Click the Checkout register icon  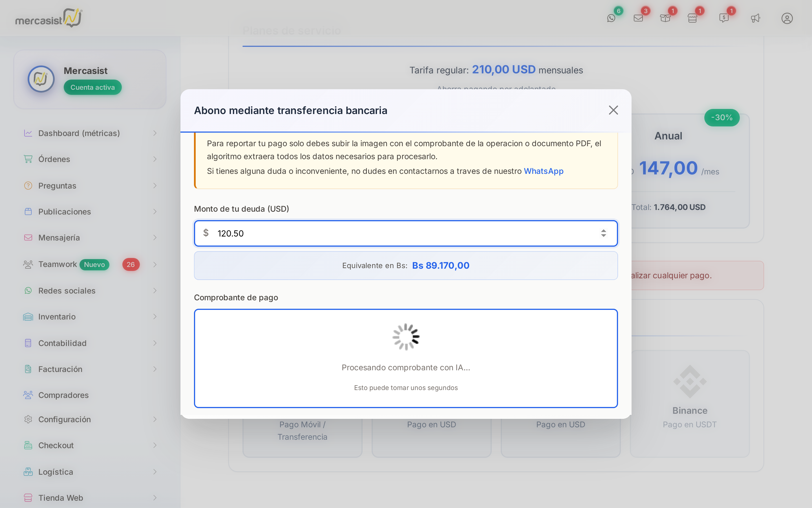click(x=28, y=445)
